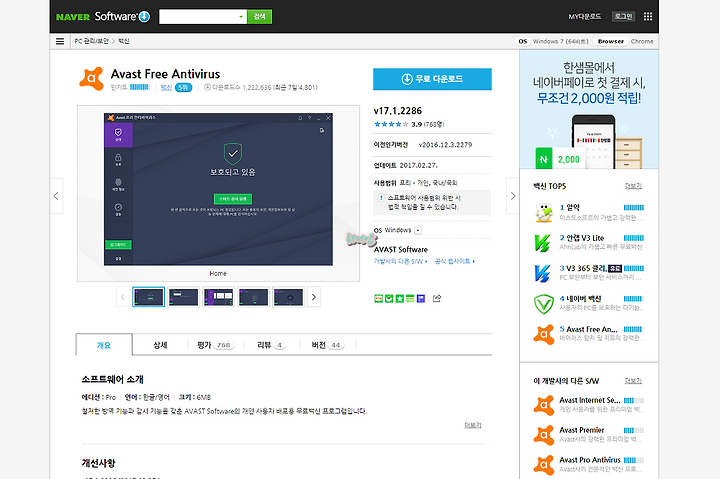Click previous version v2016.12.3.2279
Viewport: 720px width, 479px height.
pyautogui.click(x=445, y=145)
